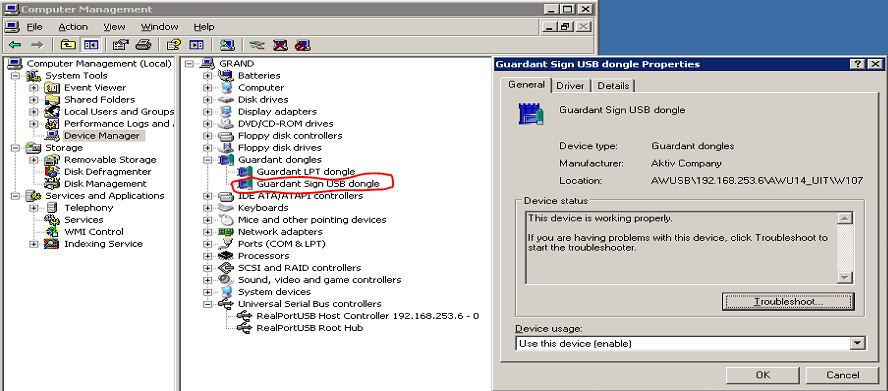The width and height of the screenshot is (888, 391).
Task: Select Device Manager in console tree
Action: [x=102, y=136]
